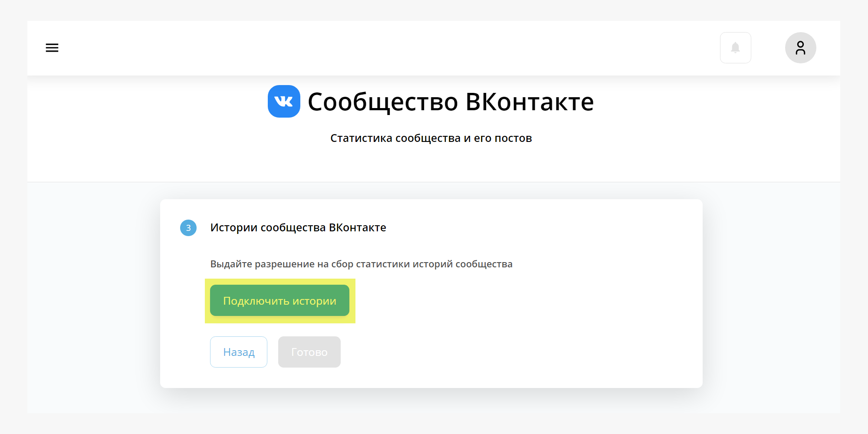This screenshot has width=868, height=434.
Task: Click the greyed-out Готово button
Action: (x=309, y=352)
